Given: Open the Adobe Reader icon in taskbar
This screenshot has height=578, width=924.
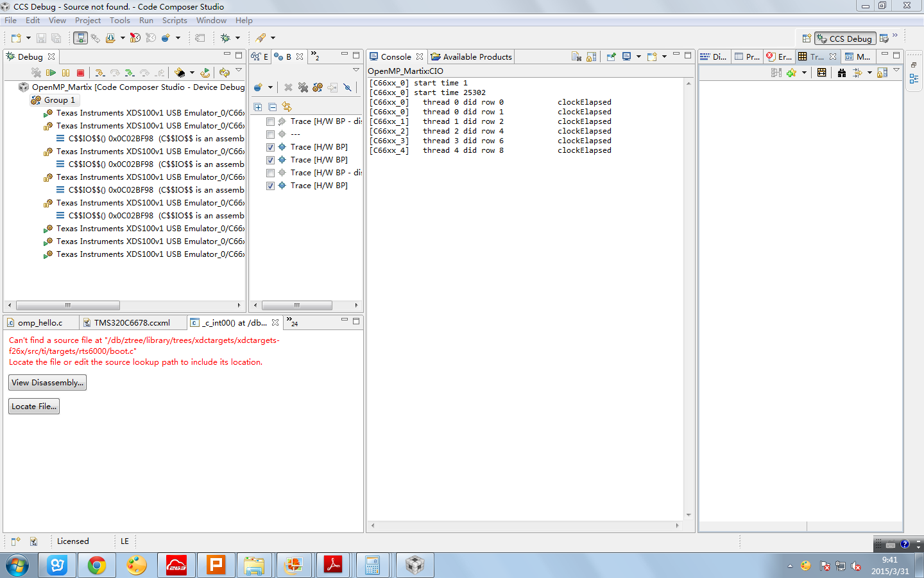Looking at the screenshot, I should point(333,565).
